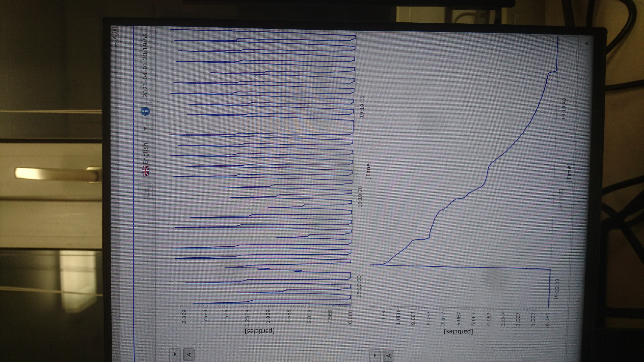Click the 7.0E7 axis label
The image size is (644, 362).
[443, 319]
